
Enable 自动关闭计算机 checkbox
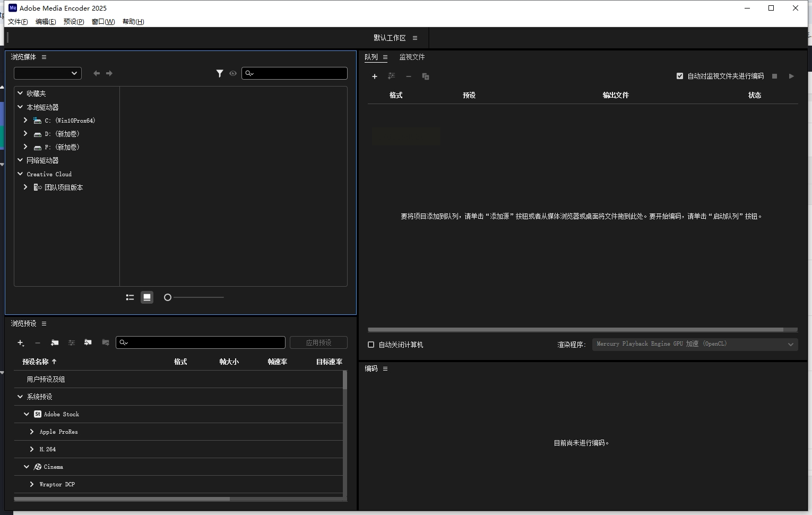371,345
